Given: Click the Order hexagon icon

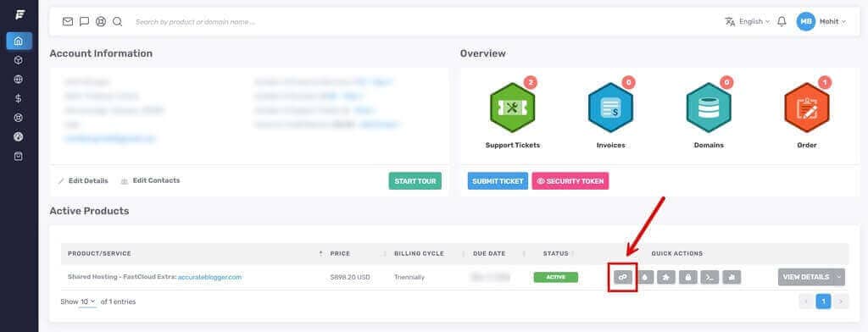Looking at the screenshot, I should pos(807,108).
